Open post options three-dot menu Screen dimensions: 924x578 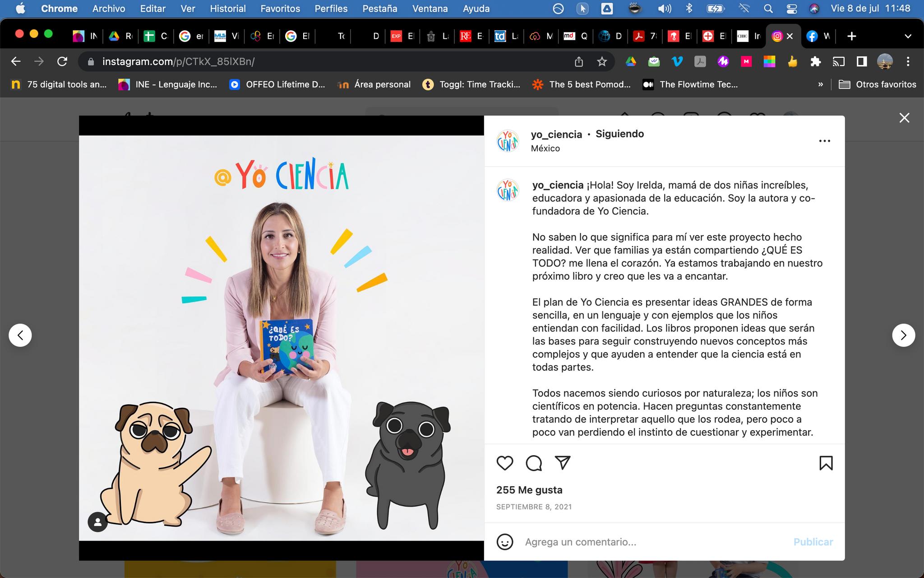click(x=824, y=141)
